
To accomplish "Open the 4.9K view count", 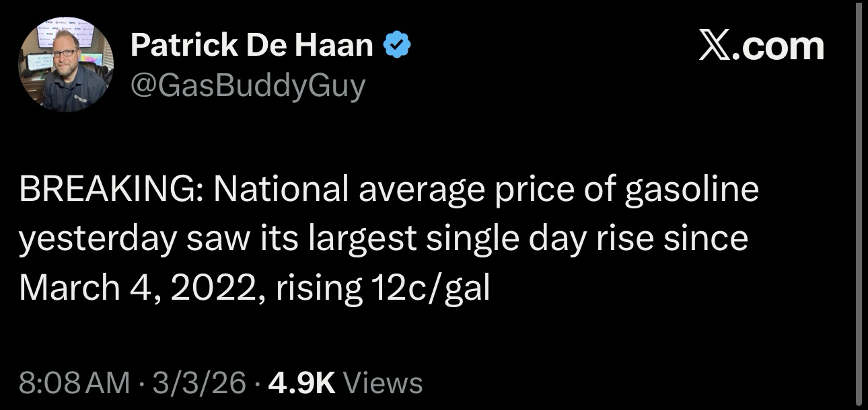I will (301, 382).
